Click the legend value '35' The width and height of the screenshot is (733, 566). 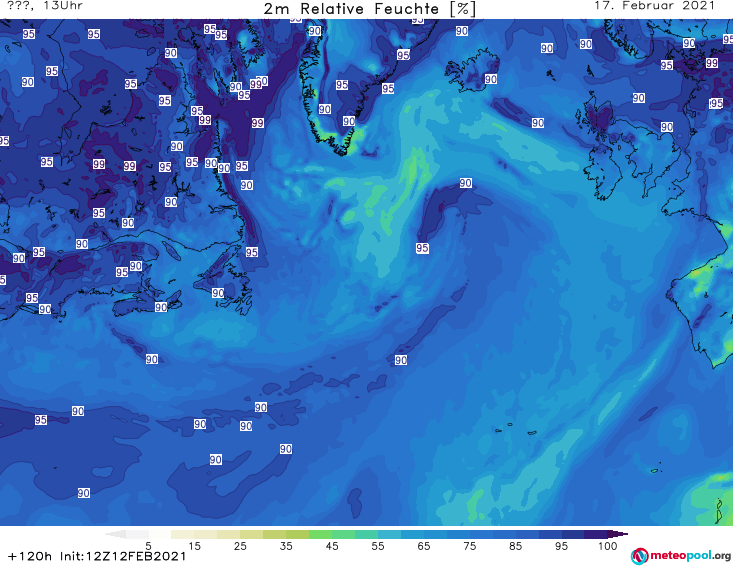pyautogui.click(x=286, y=546)
